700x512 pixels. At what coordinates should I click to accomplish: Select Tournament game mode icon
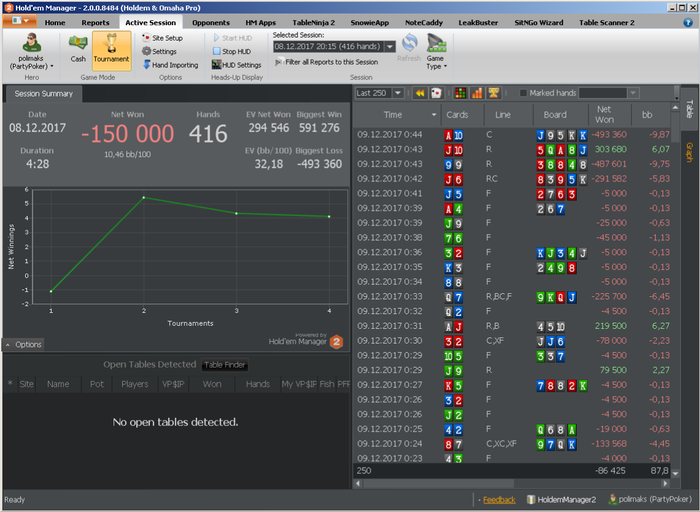tap(112, 43)
